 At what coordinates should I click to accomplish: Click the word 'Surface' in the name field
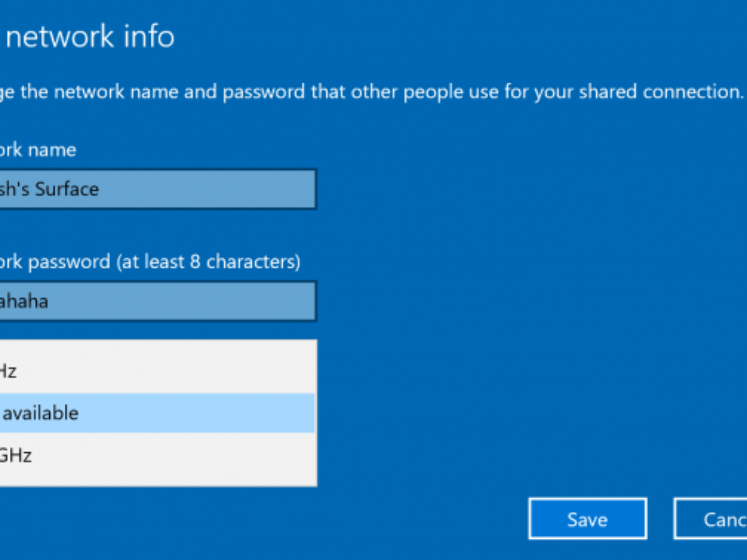point(67,189)
